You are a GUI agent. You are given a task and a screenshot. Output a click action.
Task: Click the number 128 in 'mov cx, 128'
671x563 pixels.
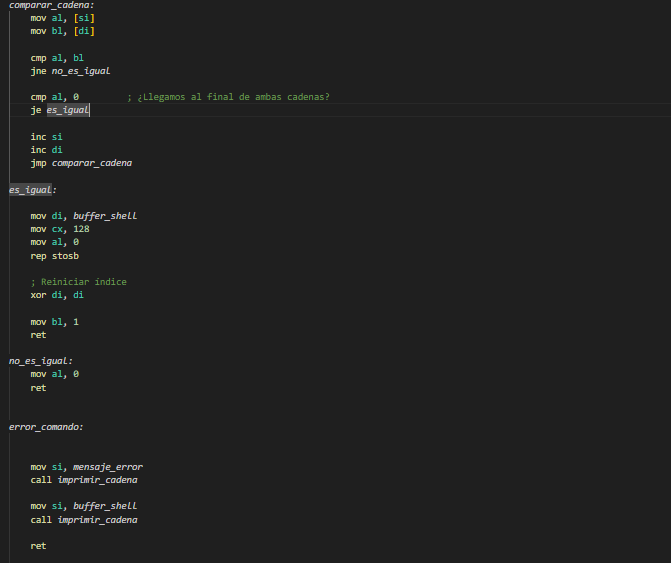coord(81,229)
